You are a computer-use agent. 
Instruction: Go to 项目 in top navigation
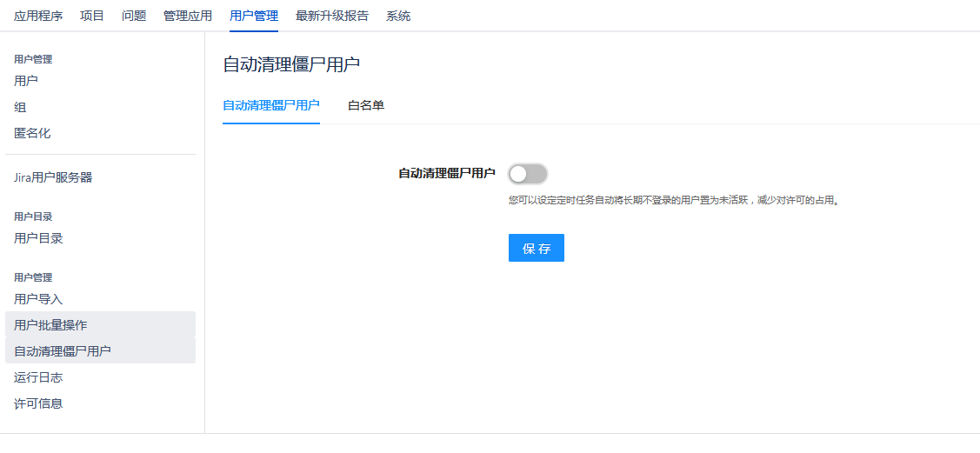tap(92, 16)
